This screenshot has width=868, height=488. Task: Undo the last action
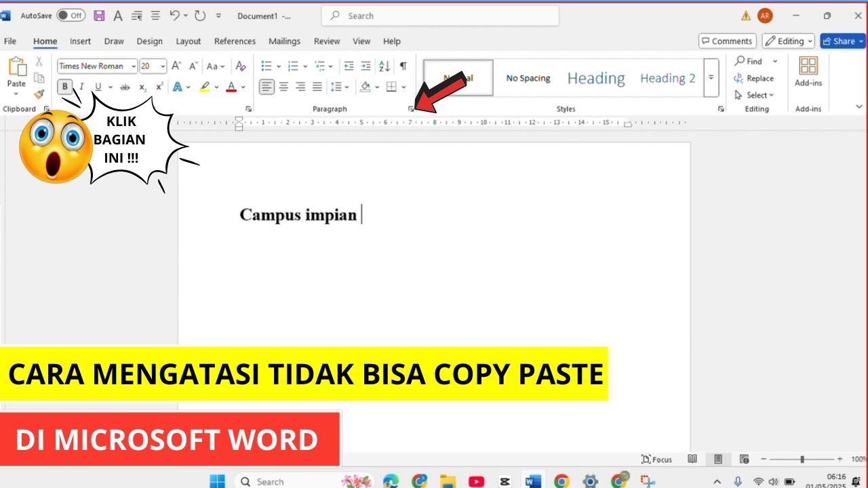175,15
